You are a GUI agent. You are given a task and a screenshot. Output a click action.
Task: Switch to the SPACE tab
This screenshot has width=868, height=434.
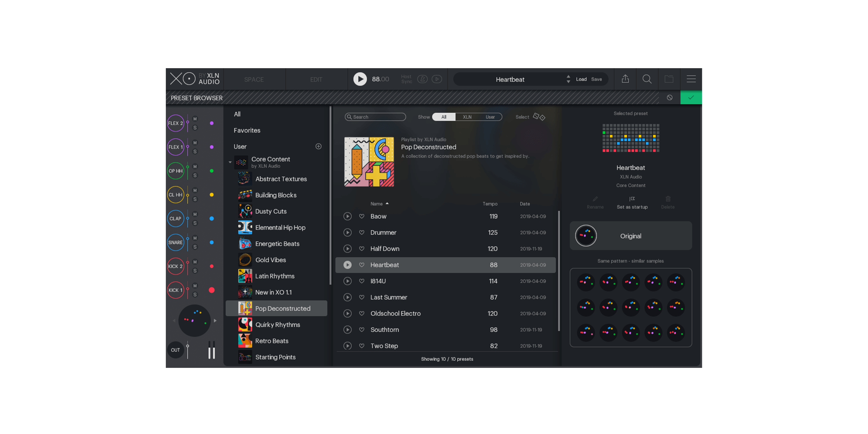[254, 80]
